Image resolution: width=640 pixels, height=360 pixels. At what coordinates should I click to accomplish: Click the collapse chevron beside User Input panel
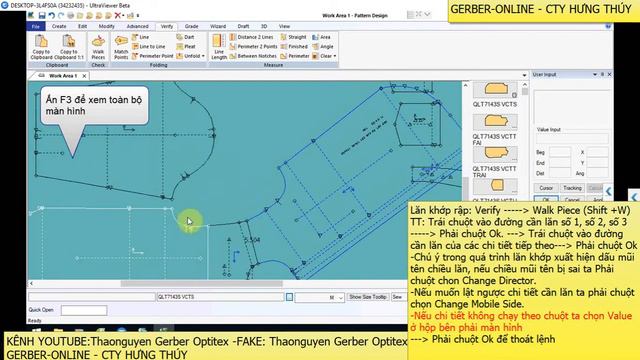[x=609, y=191]
